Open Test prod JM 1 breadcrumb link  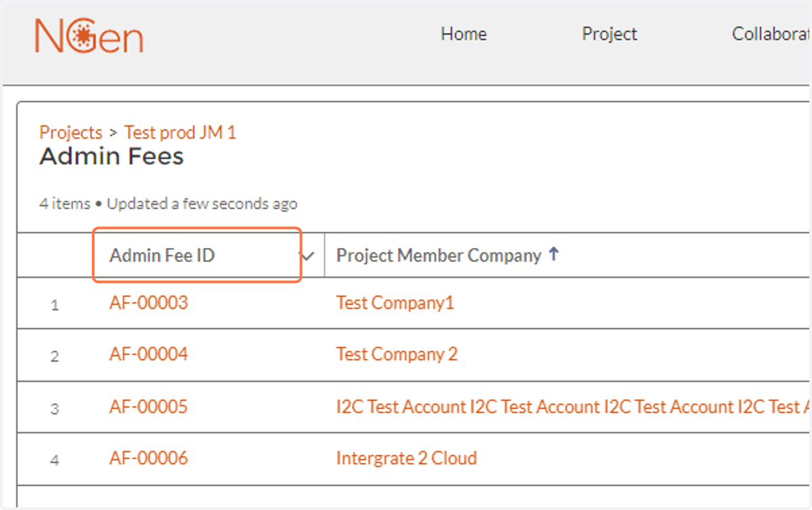point(180,132)
